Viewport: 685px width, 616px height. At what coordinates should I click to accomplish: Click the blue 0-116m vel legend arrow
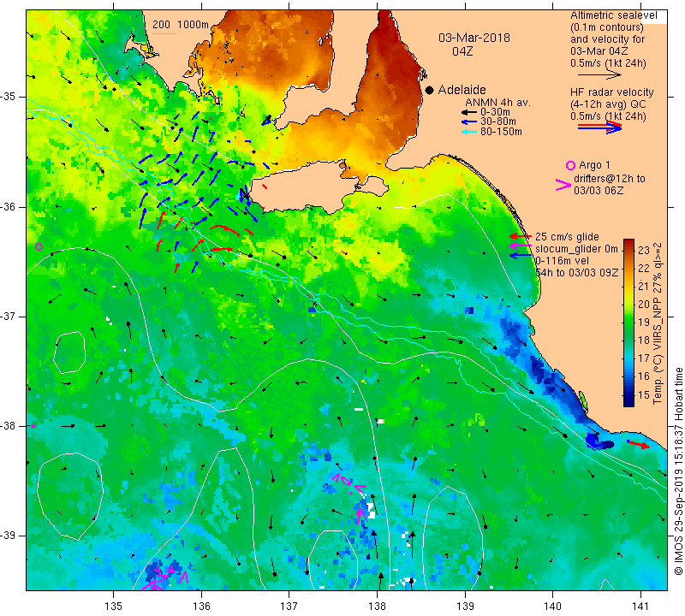521,255
